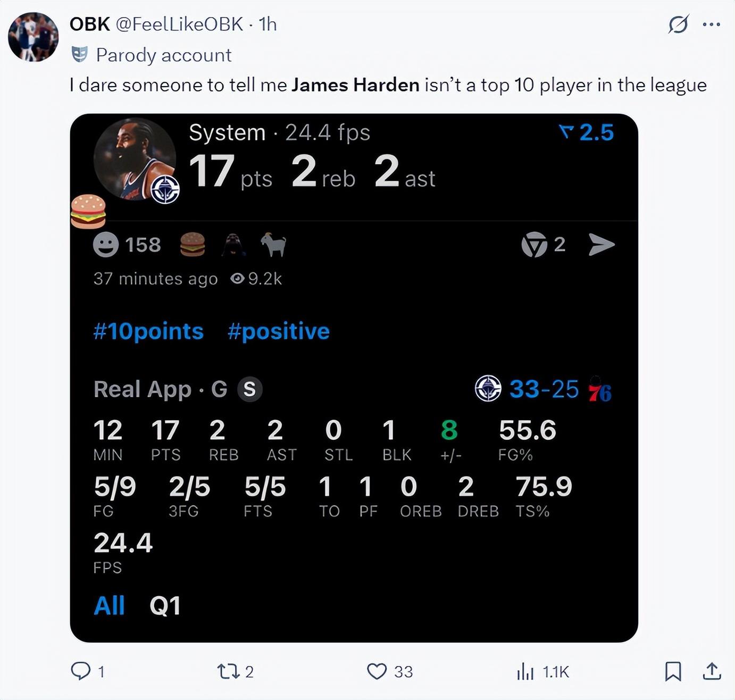The image size is (735, 700).
Task: Click the share upload icon
Action: point(711,671)
